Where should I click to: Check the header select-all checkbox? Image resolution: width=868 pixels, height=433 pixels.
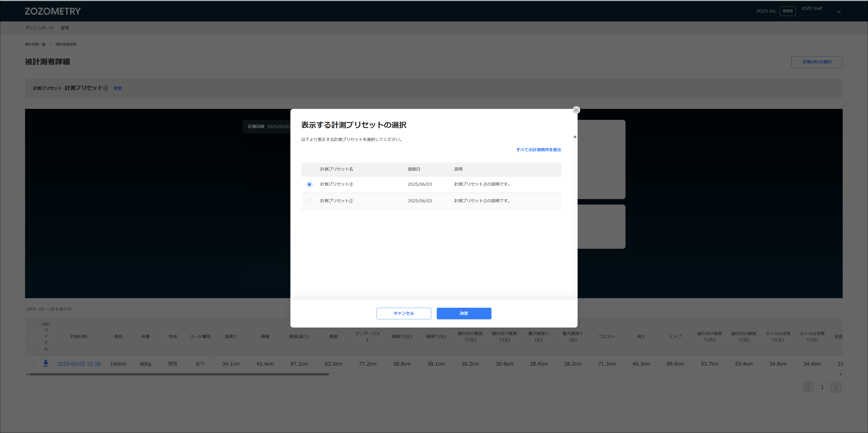coord(32,337)
